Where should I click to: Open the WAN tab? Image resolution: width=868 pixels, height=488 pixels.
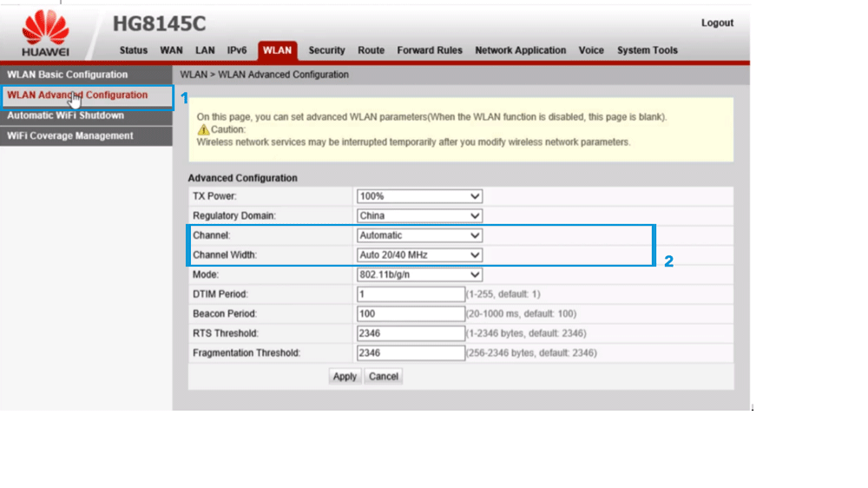coord(171,50)
